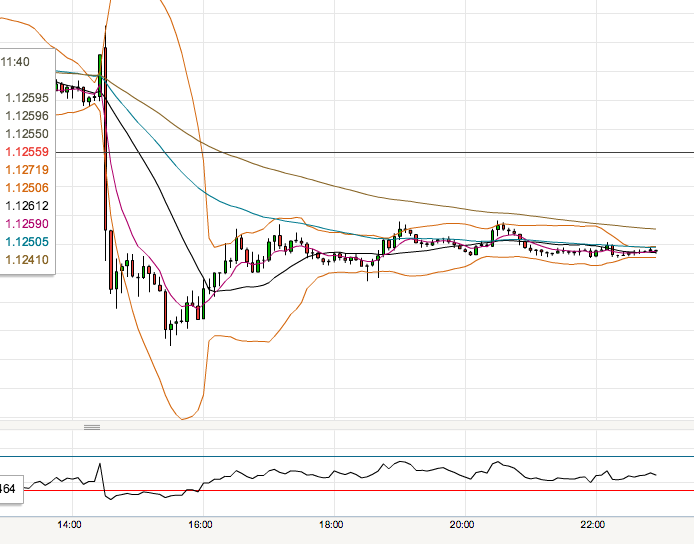Select the red value 1.12559
The width and height of the screenshot is (694, 544).
[27, 152]
